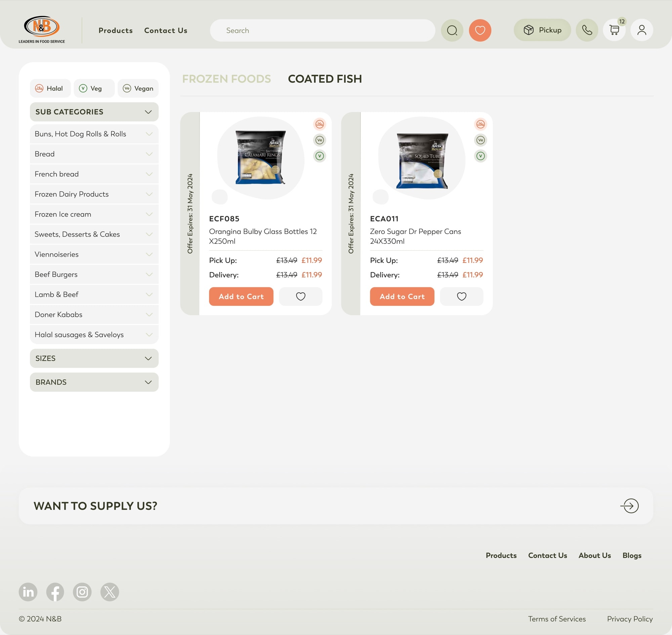Viewport: 672px width, 635px height.
Task: Add ECF085 Orangina to cart
Action: (x=241, y=296)
